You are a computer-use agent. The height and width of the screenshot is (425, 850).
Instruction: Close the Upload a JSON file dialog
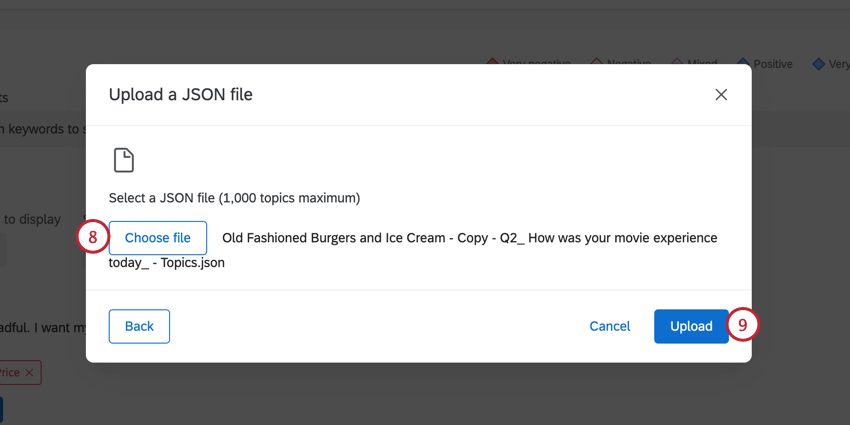tap(721, 95)
